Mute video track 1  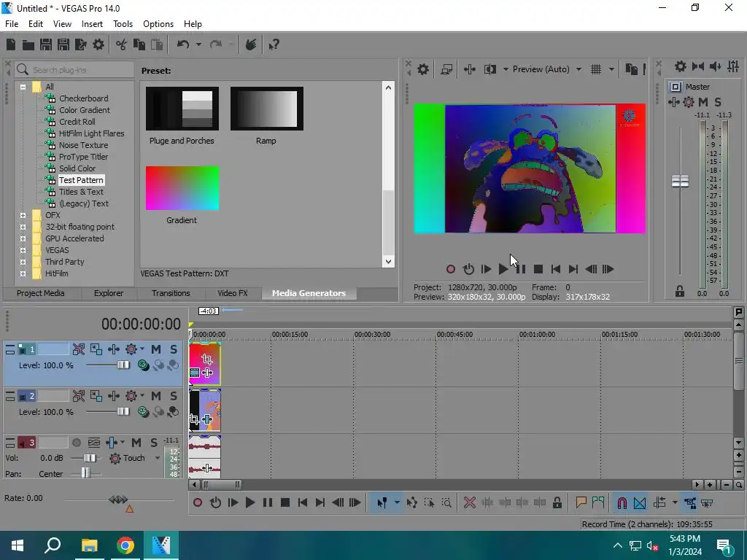click(156, 349)
